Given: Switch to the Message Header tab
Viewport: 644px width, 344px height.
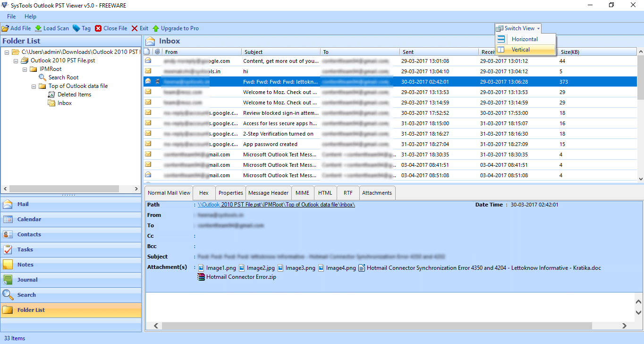Looking at the screenshot, I should point(268,192).
